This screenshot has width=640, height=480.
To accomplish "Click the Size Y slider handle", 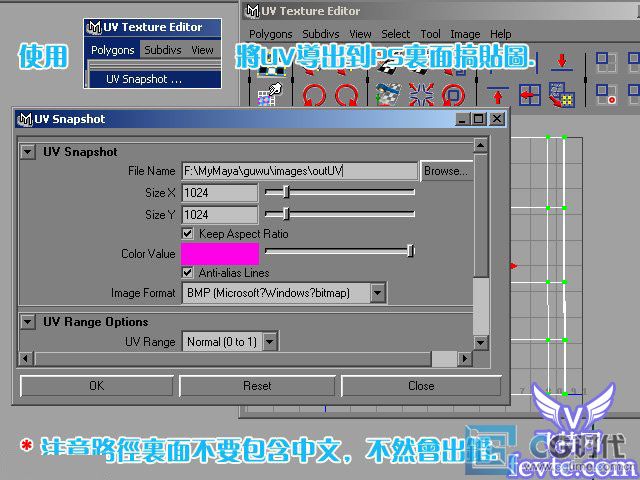I will click(x=286, y=213).
